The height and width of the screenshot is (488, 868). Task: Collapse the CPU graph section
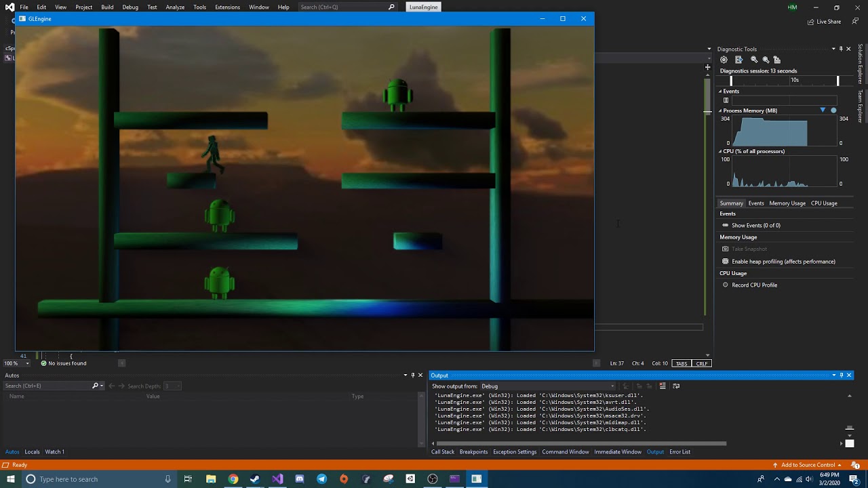click(721, 151)
